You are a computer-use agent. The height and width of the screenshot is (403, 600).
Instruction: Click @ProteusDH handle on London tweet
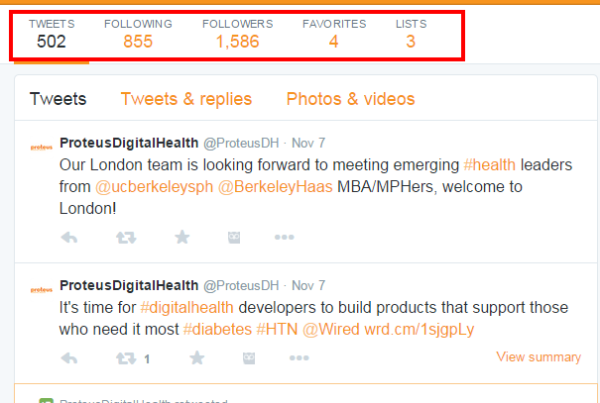241,143
